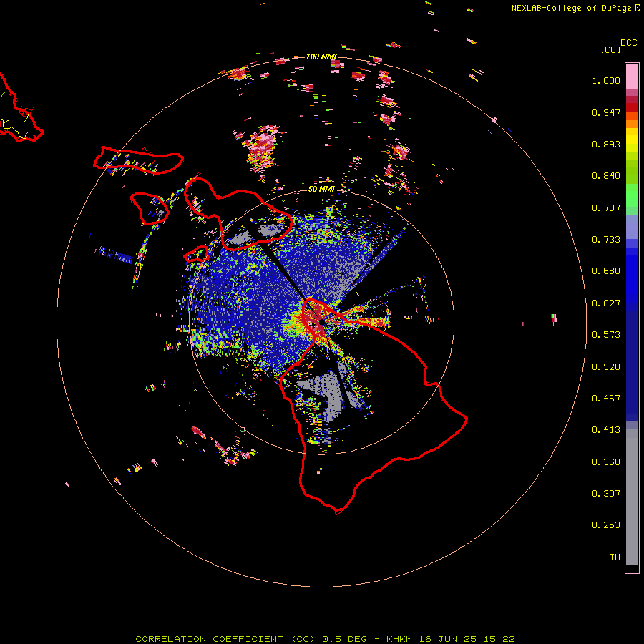The width and height of the screenshot is (644, 644).
Task: Click the 0.627 value on the color scale
Action: (606, 303)
